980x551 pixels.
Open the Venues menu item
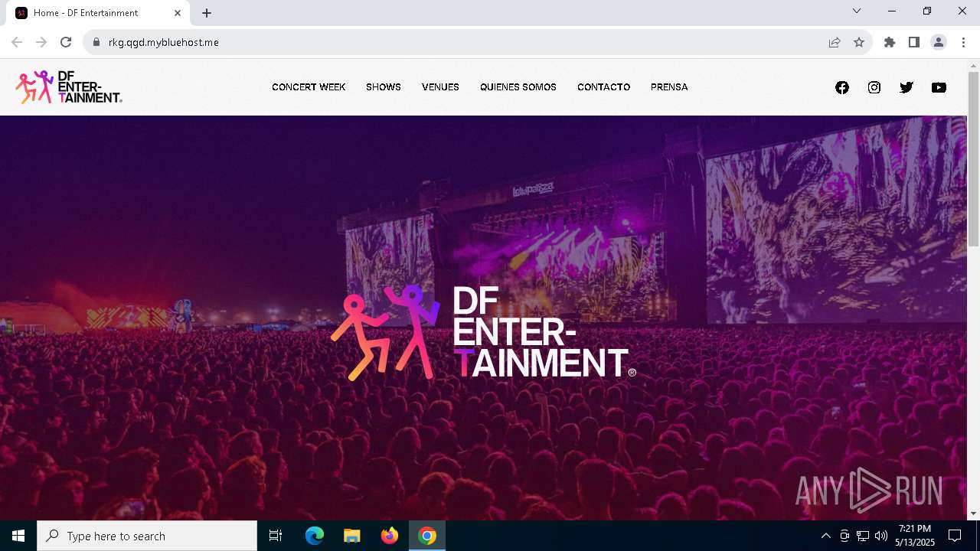tap(440, 87)
